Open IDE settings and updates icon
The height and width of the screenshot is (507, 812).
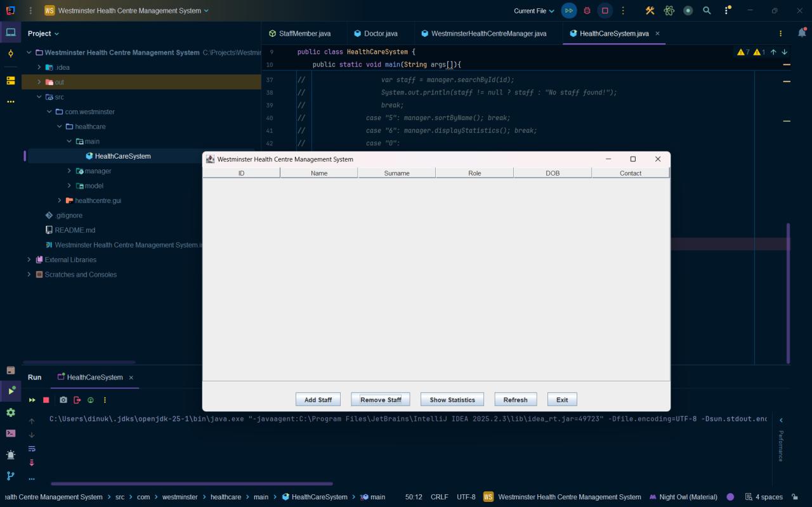click(727, 11)
